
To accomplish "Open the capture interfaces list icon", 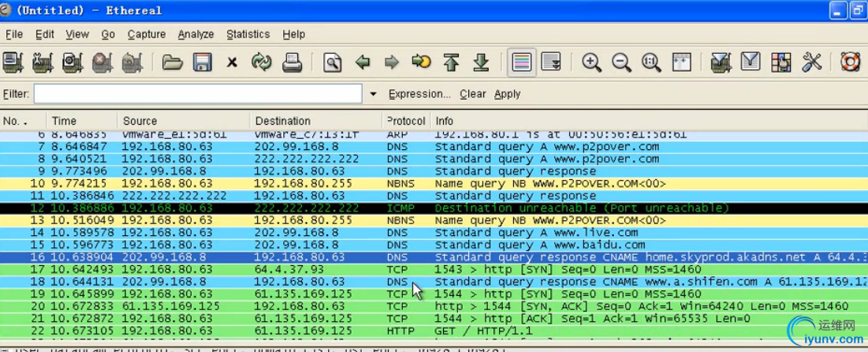I will tap(13, 62).
